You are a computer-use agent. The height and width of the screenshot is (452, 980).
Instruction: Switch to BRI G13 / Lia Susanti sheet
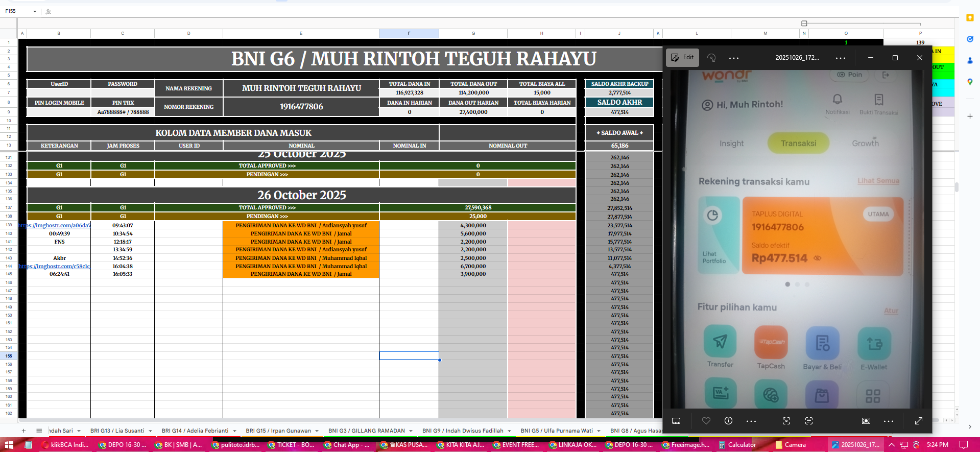(117, 431)
